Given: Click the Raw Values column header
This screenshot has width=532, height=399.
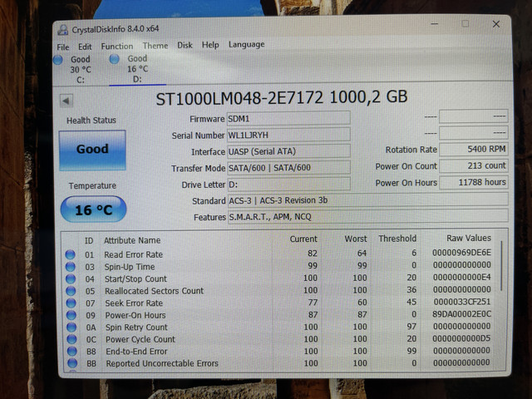Looking at the screenshot, I should pos(469,239).
